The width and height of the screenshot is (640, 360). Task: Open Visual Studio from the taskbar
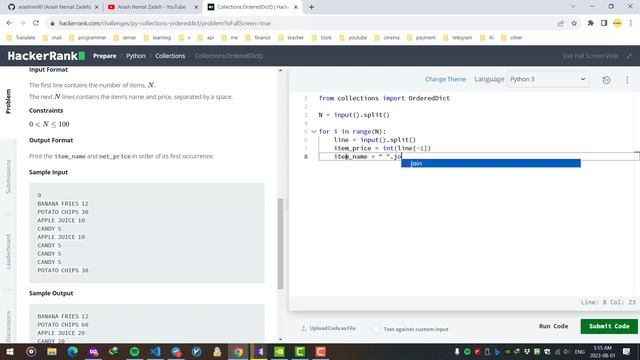(x=259, y=351)
